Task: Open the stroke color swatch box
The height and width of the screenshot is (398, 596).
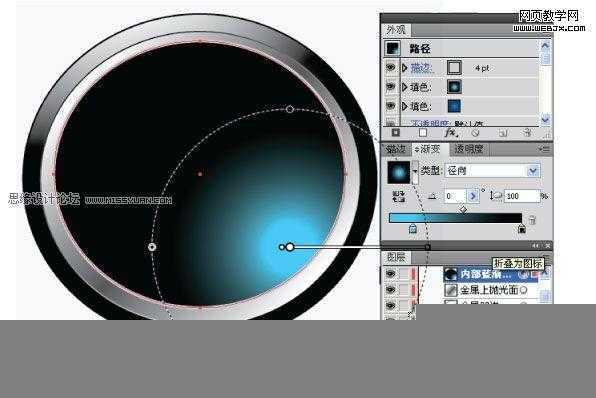Action: point(454,68)
